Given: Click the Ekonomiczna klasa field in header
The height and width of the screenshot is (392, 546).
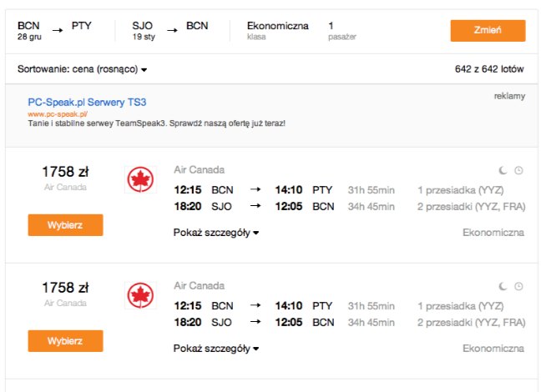Looking at the screenshot, I should [277, 31].
